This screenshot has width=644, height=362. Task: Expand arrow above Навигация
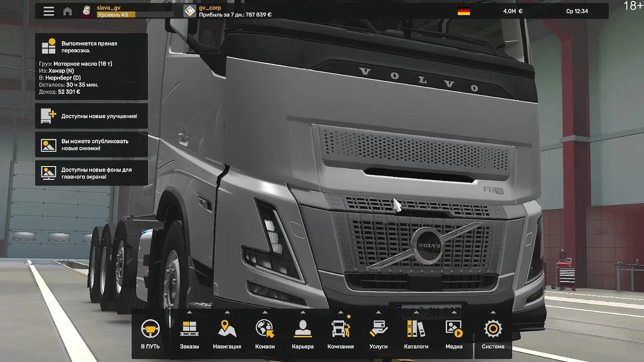(227, 312)
